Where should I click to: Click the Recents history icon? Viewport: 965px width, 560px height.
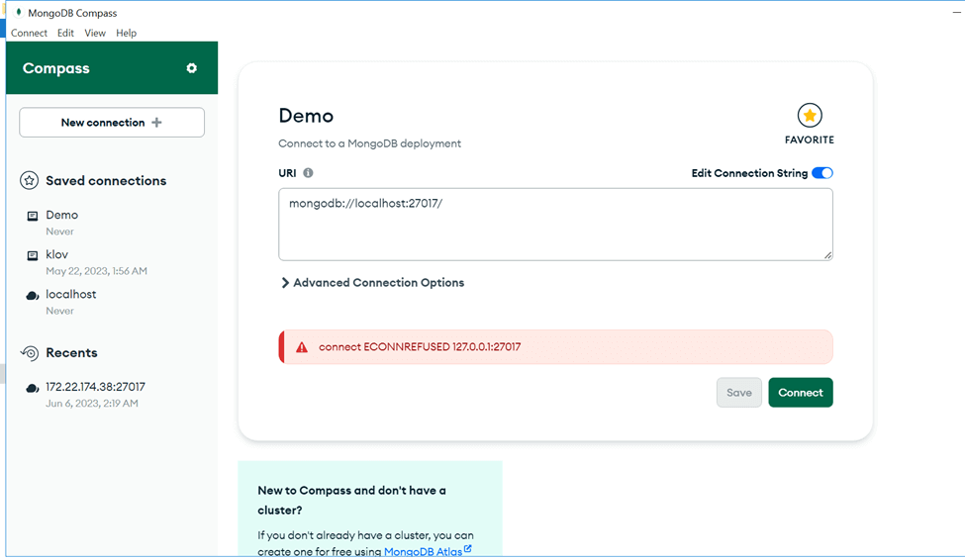[x=29, y=352]
